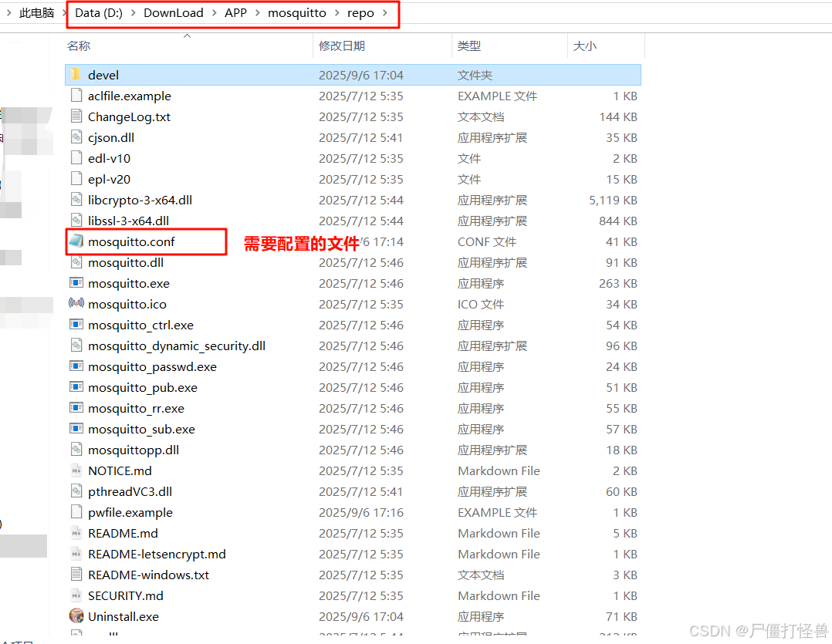The height and width of the screenshot is (644, 832).
Task: Click the mosquittopp.dll file icon
Action: coord(76,450)
